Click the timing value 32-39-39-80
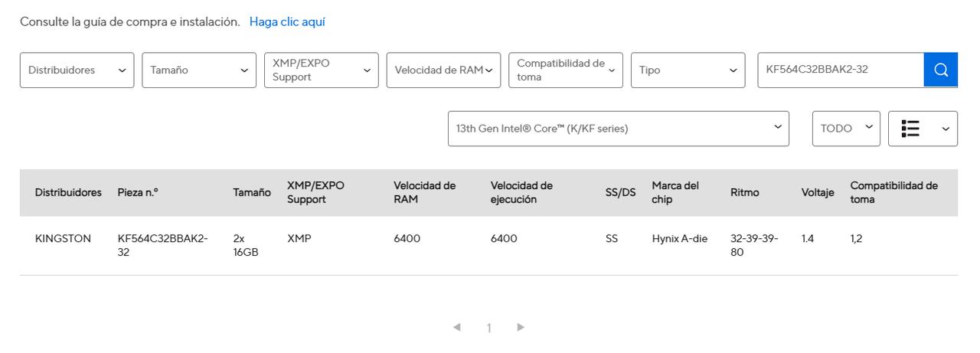 754,245
